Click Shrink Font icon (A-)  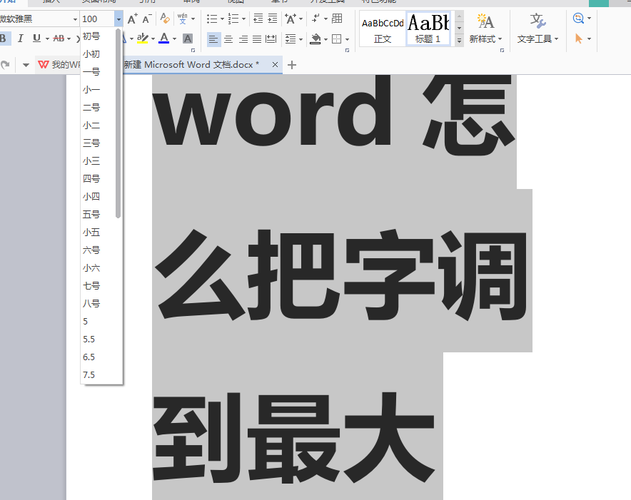146,19
